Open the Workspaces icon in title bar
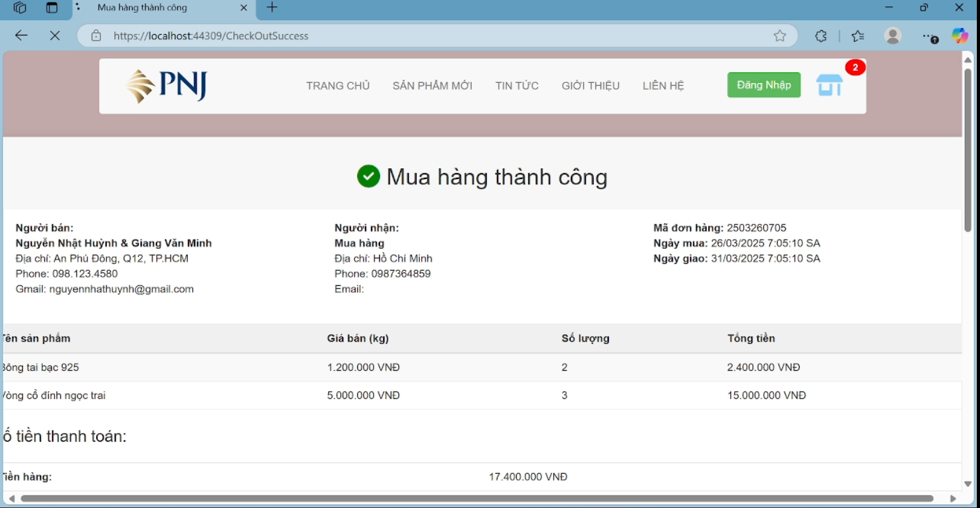The image size is (980, 508). click(20, 8)
